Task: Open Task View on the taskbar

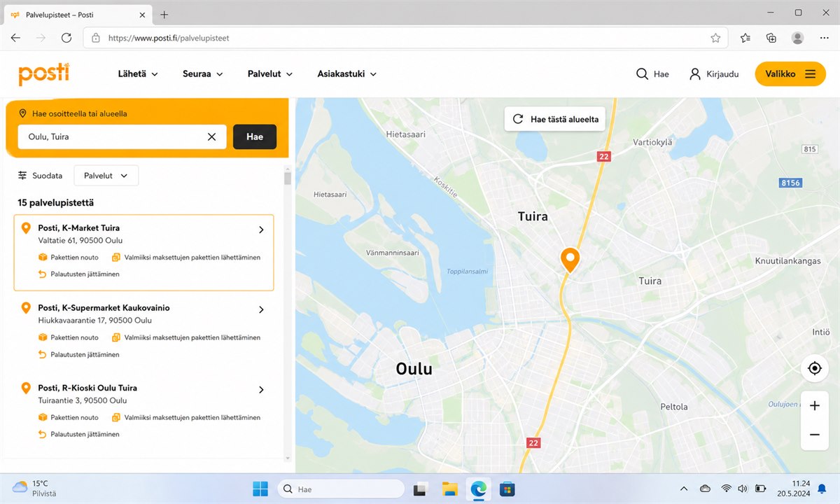Action: tap(420, 489)
